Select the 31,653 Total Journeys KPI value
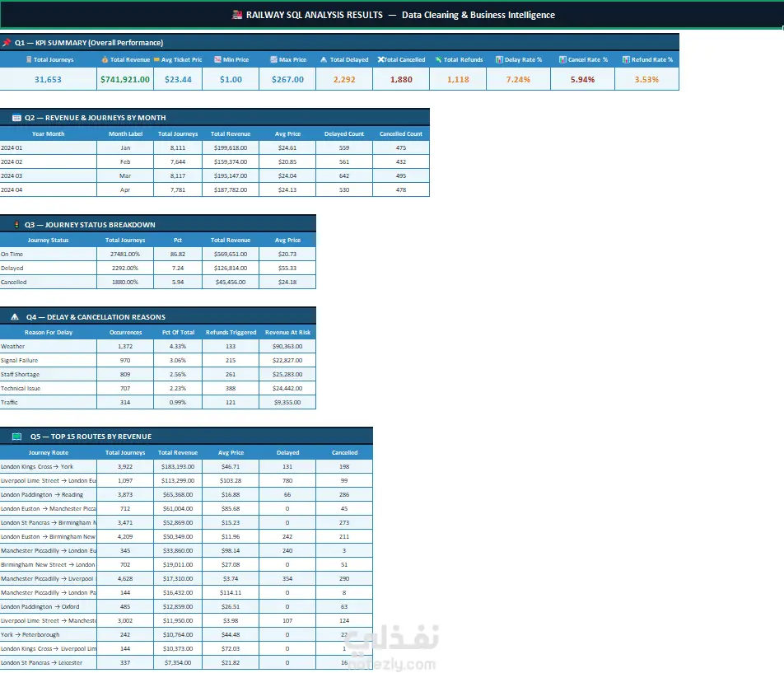 (x=48, y=80)
